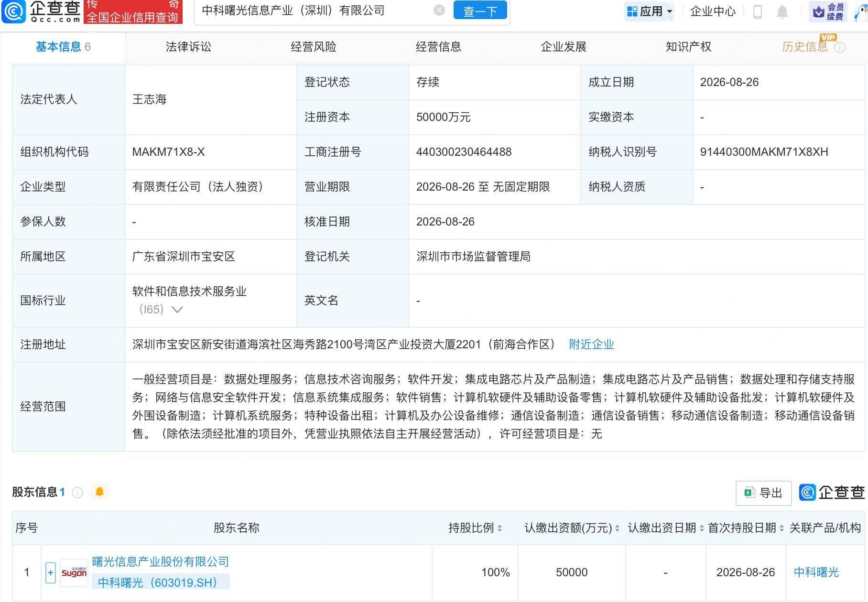This screenshot has height=602, width=868.
Task: Click the subscribed capital amount 50000 cell
Action: [x=572, y=572]
